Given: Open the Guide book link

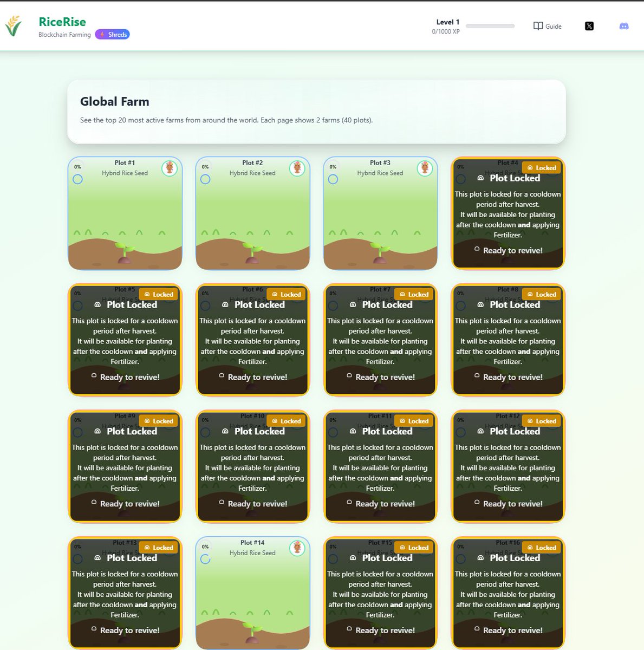Looking at the screenshot, I should pyautogui.click(x=547, y=26).
